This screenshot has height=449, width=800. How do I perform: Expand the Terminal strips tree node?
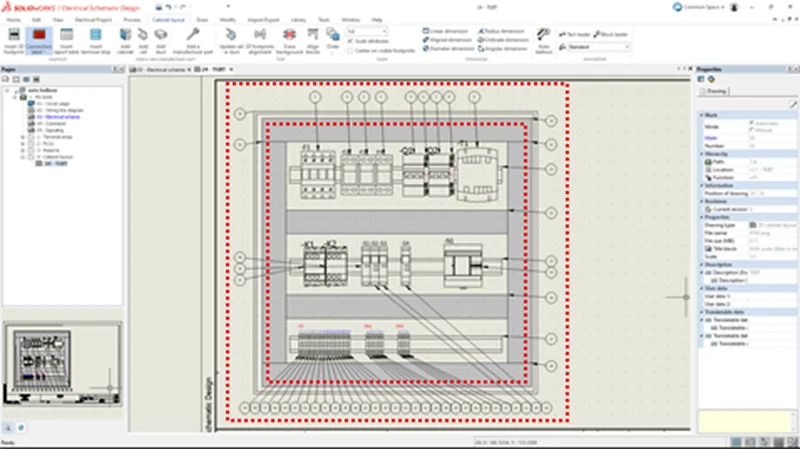coord(23,138)
